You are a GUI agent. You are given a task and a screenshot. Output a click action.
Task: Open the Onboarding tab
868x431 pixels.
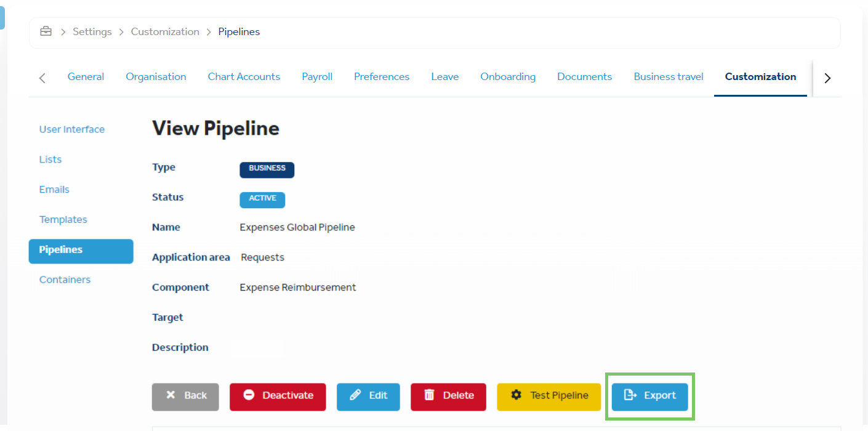(x=508, y=77)
